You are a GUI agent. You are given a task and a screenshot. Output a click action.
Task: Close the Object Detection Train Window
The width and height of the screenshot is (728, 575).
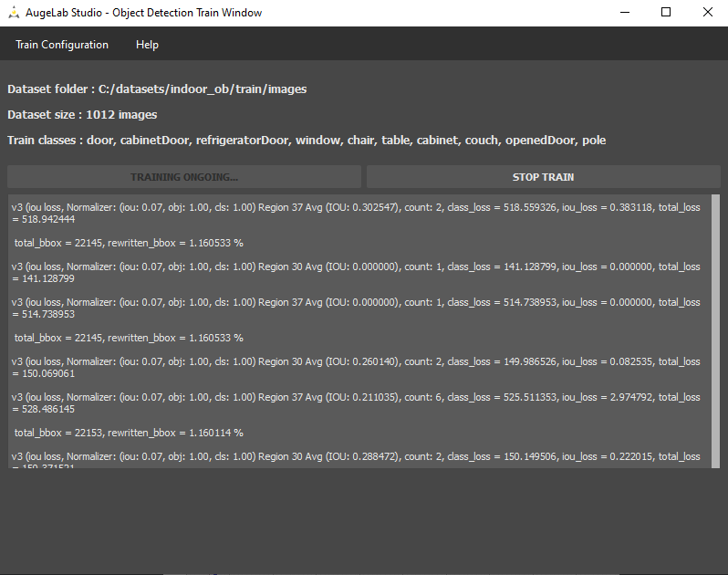coord(707,13)
